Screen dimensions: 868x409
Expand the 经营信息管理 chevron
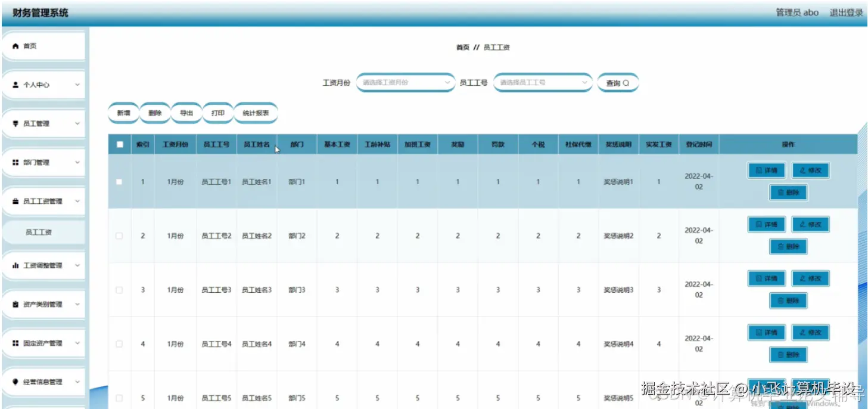tap(77, 382)
